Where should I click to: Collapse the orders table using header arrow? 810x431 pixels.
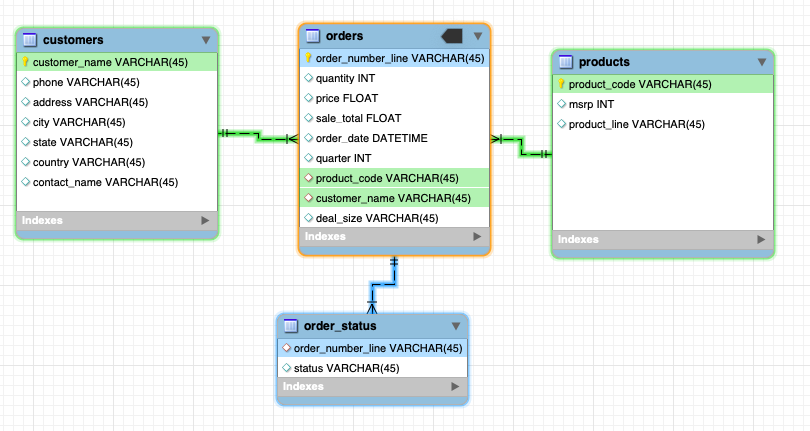[x=477, y=36]
